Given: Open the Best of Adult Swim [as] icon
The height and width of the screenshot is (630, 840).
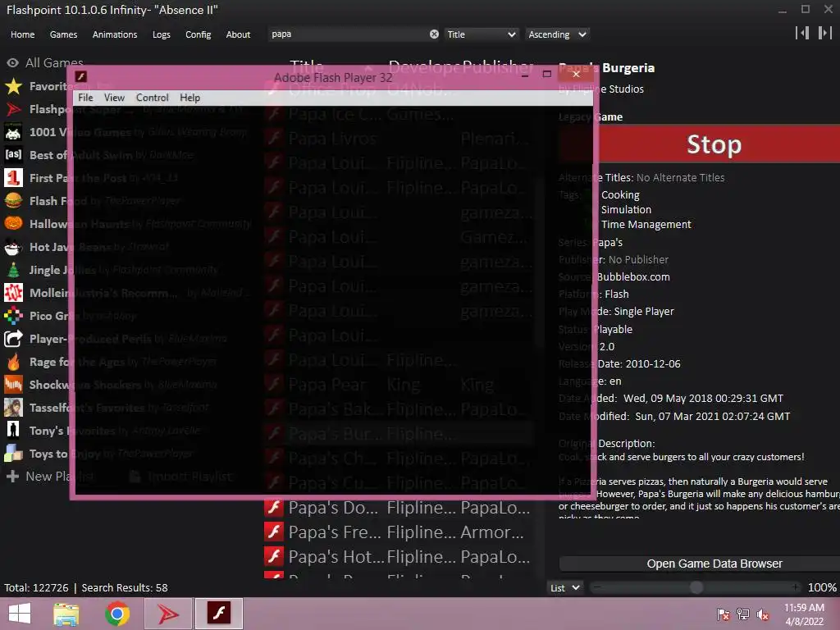Looking at the screenshot, I should tap(13, 155).
